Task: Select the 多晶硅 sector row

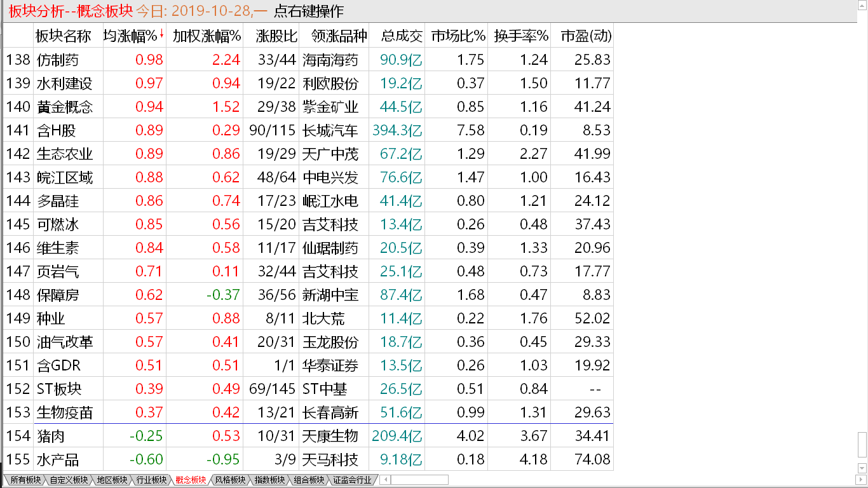Action: tap(308, 201)
